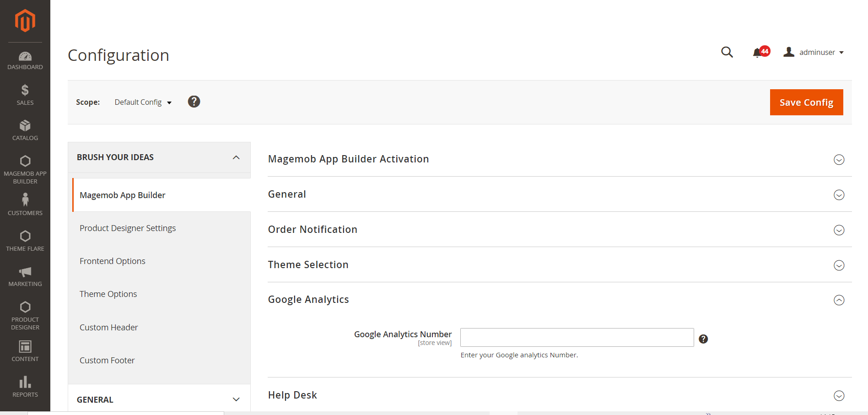
Task: Select Product Designer Settings tab
Action: [x=128, y=228]
